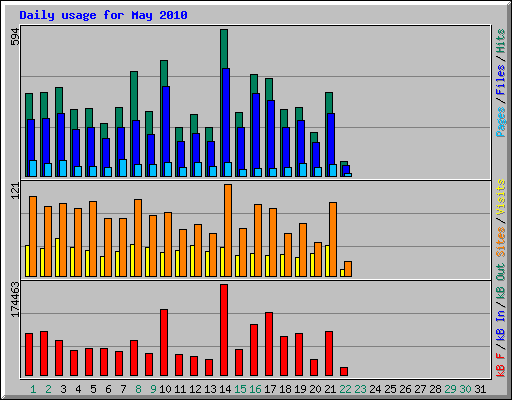Click the tallest red kB bar for day 14
Viewport: 512px width, 400px height.
pos(224,330)
